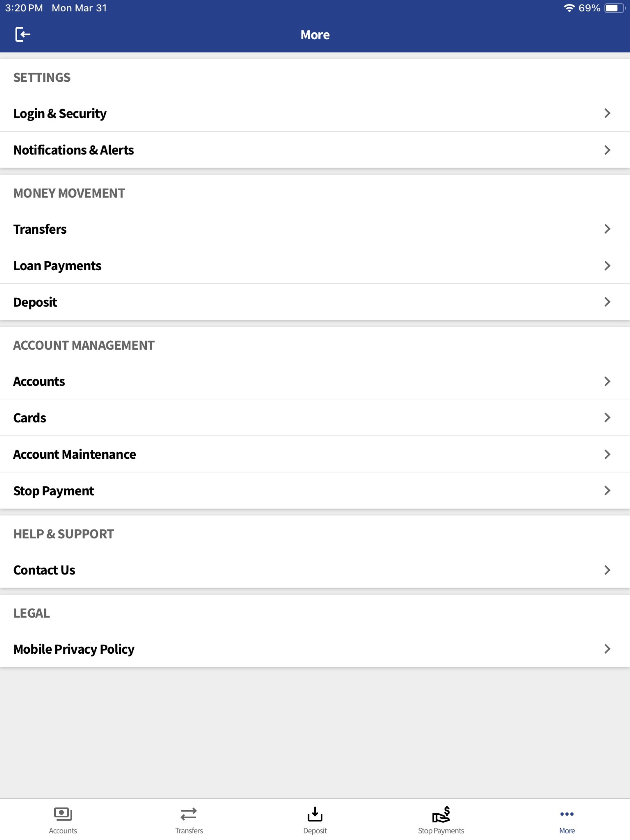Image resolution: width=630 pixels, height=840 pixels.
Task: Tap the logout icon in header
Action: point(23,34)
